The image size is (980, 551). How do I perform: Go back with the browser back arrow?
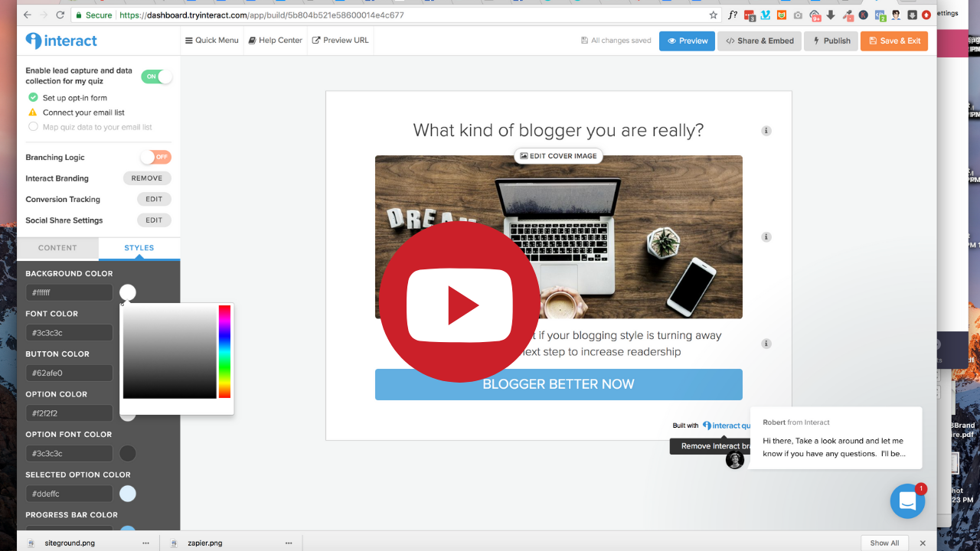click(x=28, y=15)
